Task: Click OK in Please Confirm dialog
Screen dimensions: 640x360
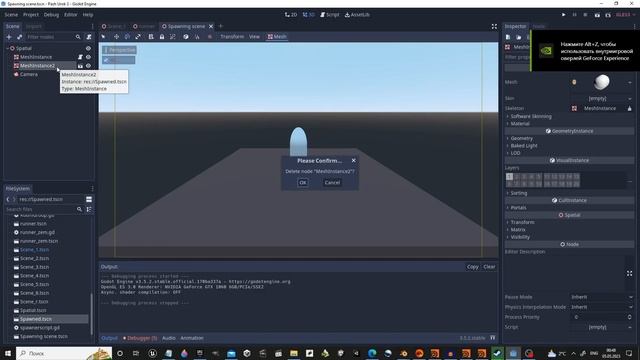Action: click(302, 182)
